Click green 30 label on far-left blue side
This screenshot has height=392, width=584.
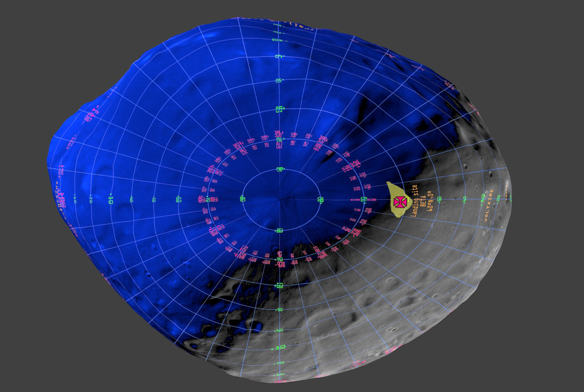point(111,199)
